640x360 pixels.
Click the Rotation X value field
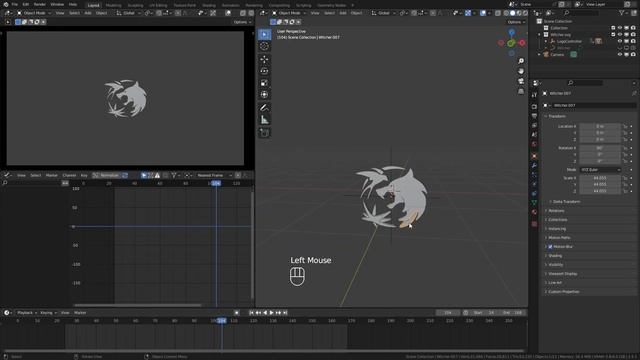coord(600,148)
